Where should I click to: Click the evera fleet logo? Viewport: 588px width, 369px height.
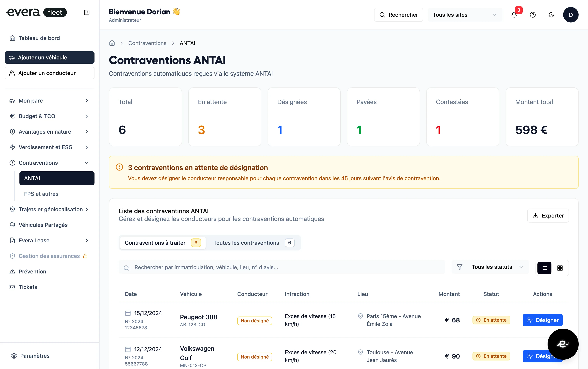pos(36,12)
